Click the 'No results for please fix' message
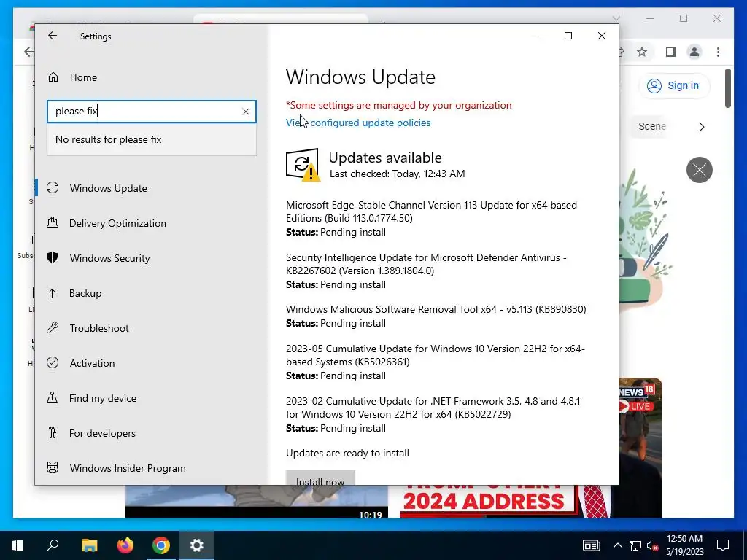Viewport: 747px width, 560px height. coord(108,139)
